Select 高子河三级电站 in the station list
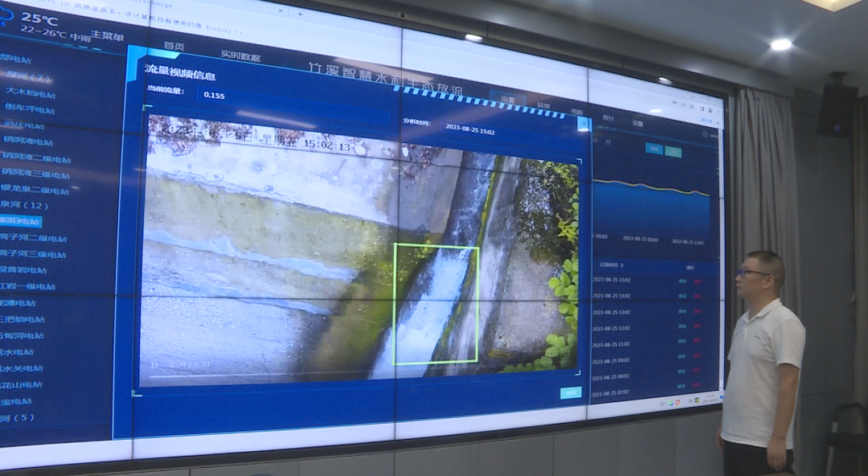The height and width of the screenshot is (476, 868). point(33,254)
